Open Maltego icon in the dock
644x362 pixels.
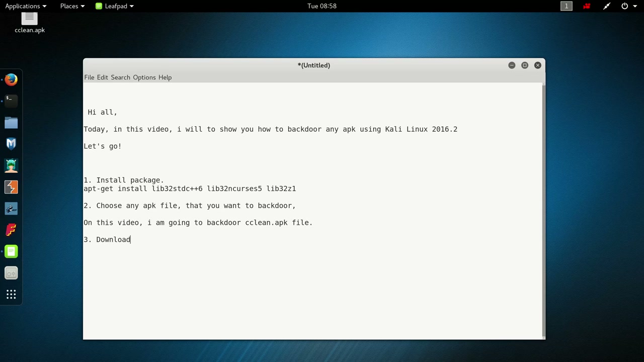coord(11,209)
